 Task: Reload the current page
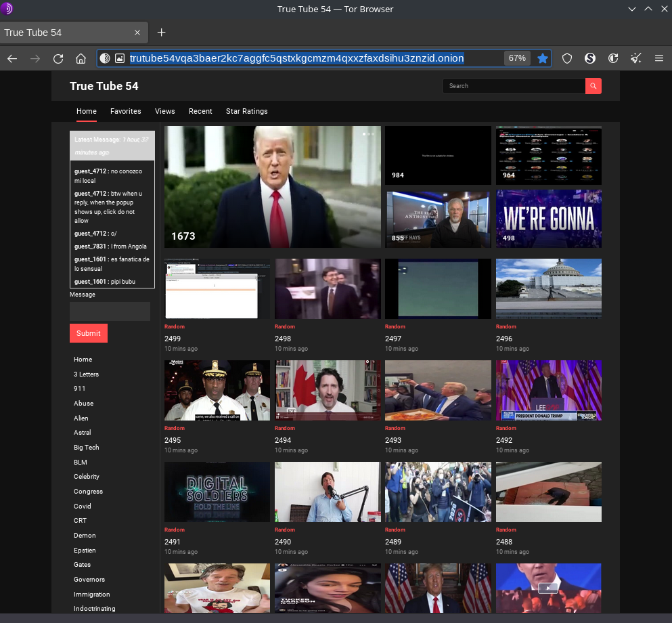58,58
